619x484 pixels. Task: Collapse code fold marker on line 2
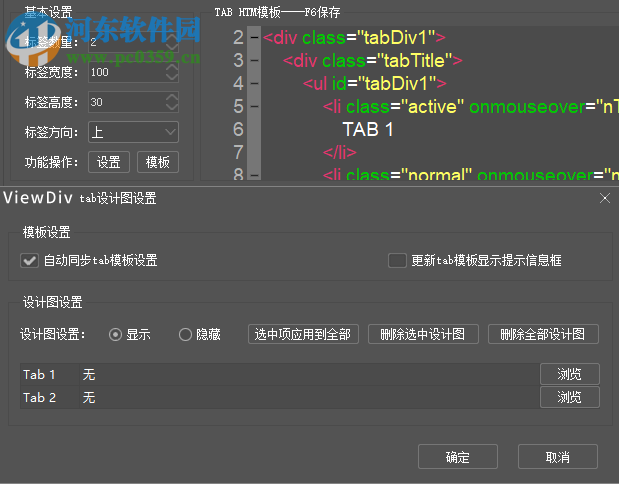tap(254, 38)
